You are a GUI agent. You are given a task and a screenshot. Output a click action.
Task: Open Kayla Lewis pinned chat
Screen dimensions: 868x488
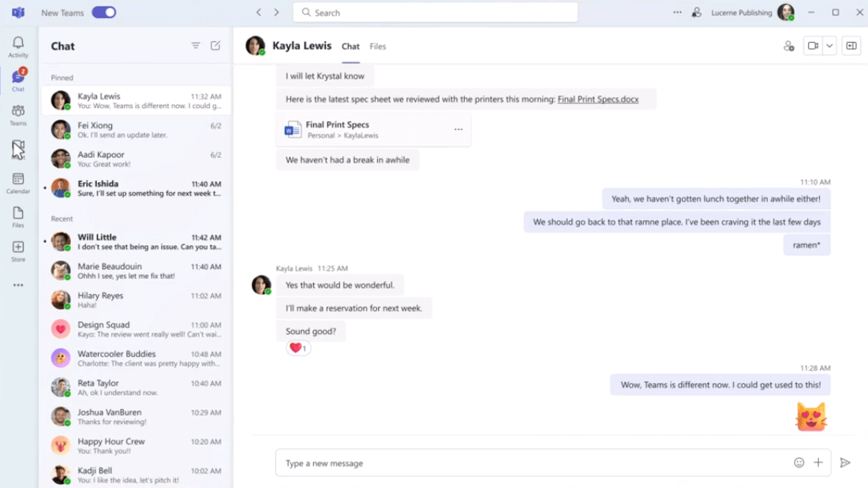pyautogui.click(x=137, y=101)
